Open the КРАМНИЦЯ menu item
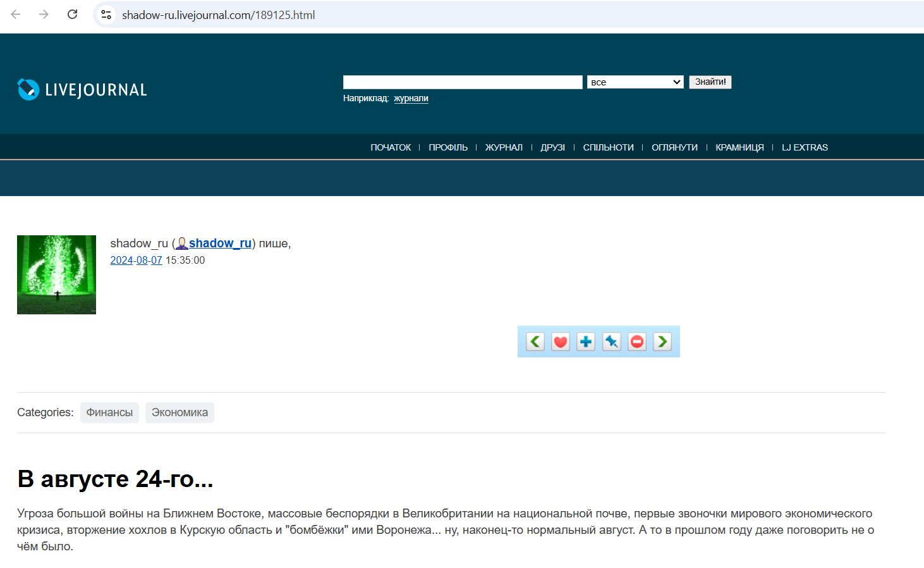Viewport: 924px width, 568px height. click(739, 147)
